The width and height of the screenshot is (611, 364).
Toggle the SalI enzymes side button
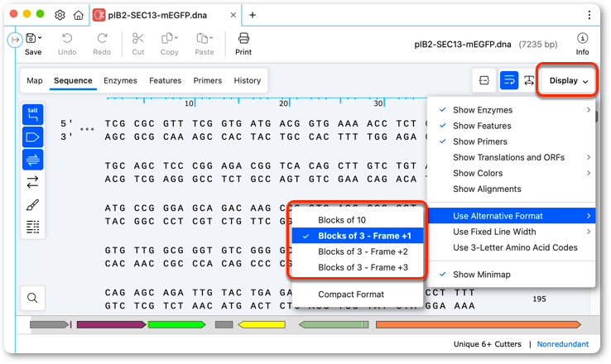(33, 114)
